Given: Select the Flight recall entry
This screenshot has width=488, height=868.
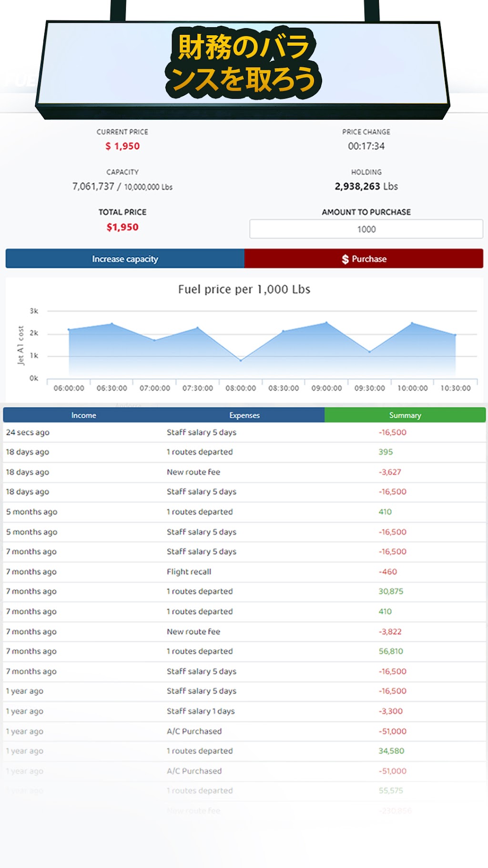Looking at the screenshot, I should 244,572.
